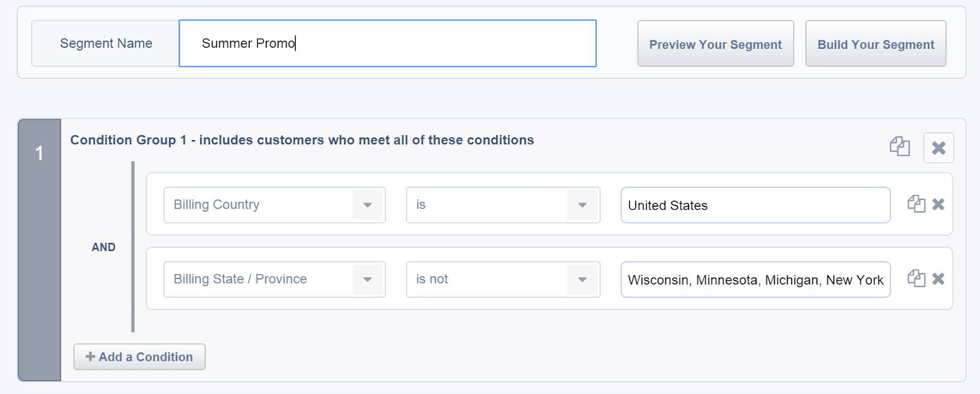980x394 pixels.
Task: Remove the Billing Country condition row
Action: (x=938, y=204)
